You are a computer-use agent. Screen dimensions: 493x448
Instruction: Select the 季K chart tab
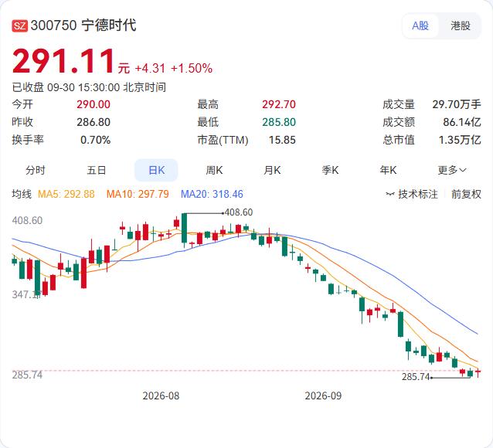[330, 171]
